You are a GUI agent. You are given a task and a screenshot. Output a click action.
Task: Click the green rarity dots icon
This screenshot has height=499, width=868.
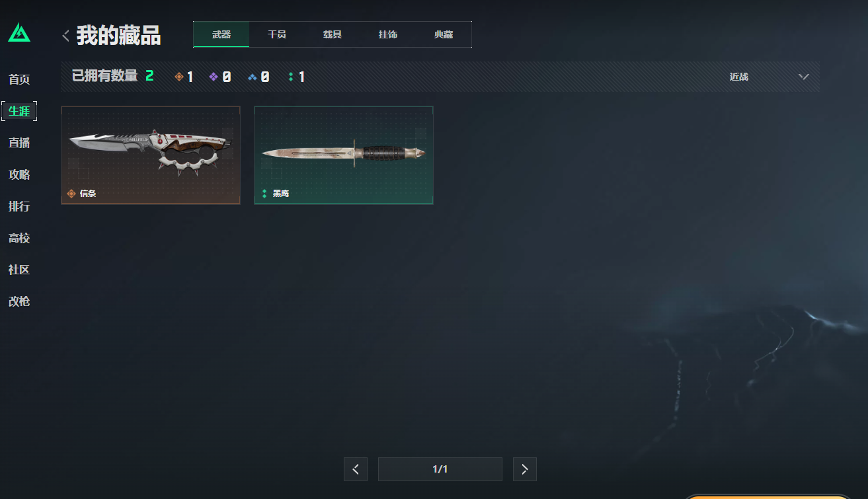pyautogui.click(x=291, y=77)
